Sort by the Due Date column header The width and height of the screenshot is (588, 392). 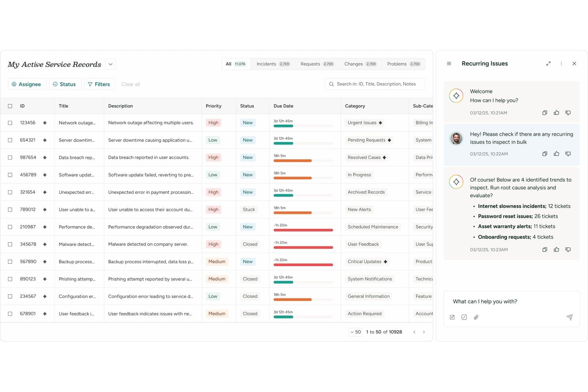[x=283, y=106]
